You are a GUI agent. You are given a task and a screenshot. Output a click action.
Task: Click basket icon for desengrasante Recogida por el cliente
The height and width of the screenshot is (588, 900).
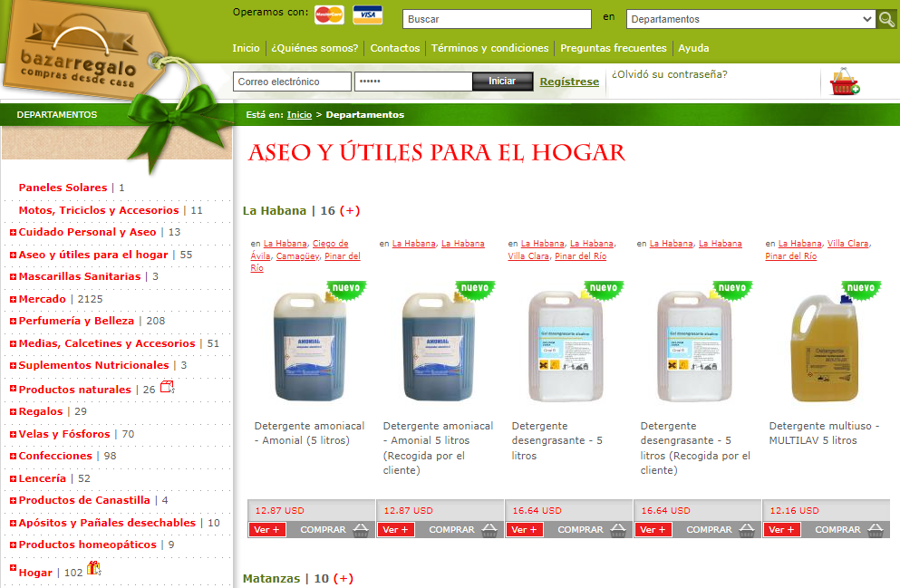click(x=747, y=530)
